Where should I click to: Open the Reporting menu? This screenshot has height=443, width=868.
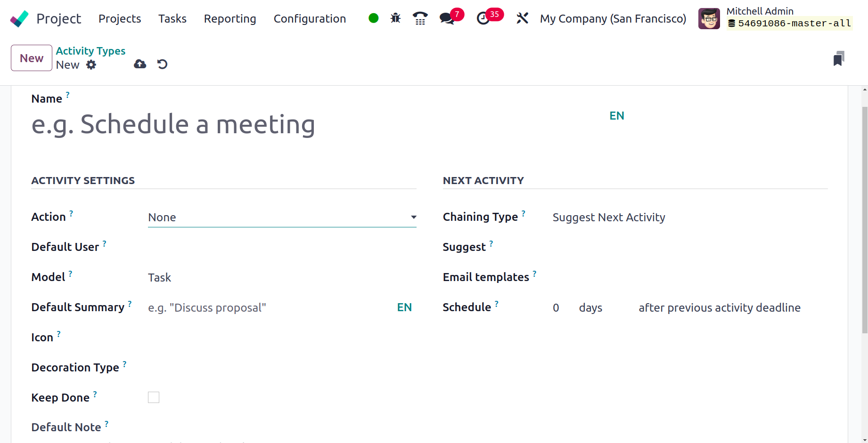(x=230, y=18)
